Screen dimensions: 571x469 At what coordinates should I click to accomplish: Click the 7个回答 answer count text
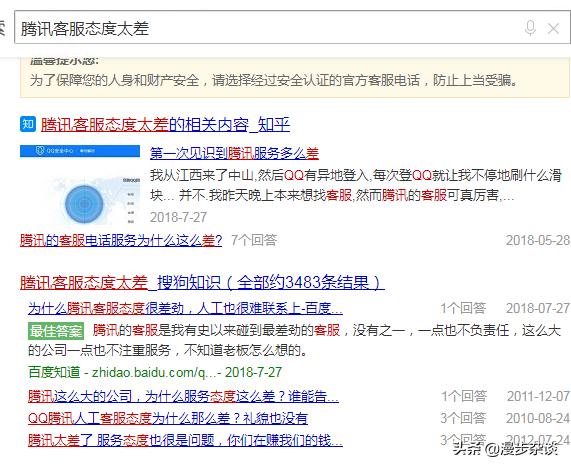(x=254, y=240)
